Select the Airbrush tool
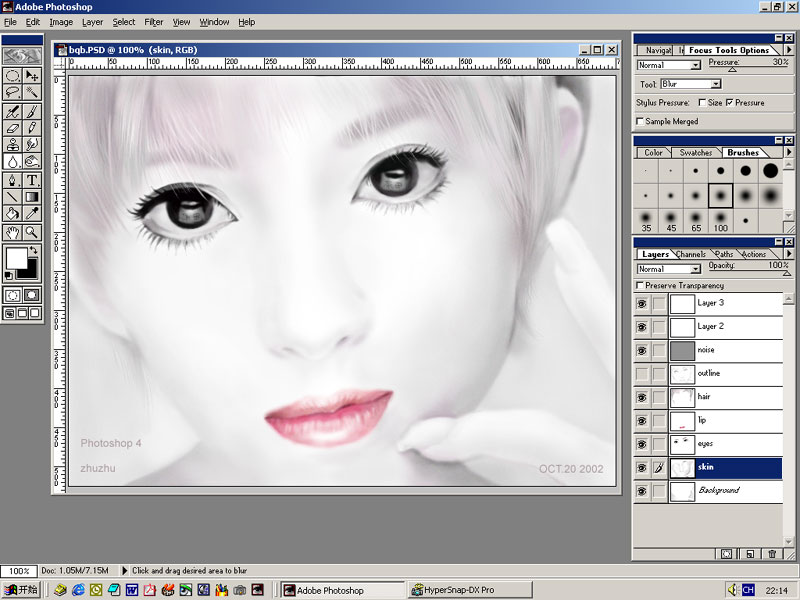Image resolution: width=800 pixels, height=600 pixels. coord(13,111)
